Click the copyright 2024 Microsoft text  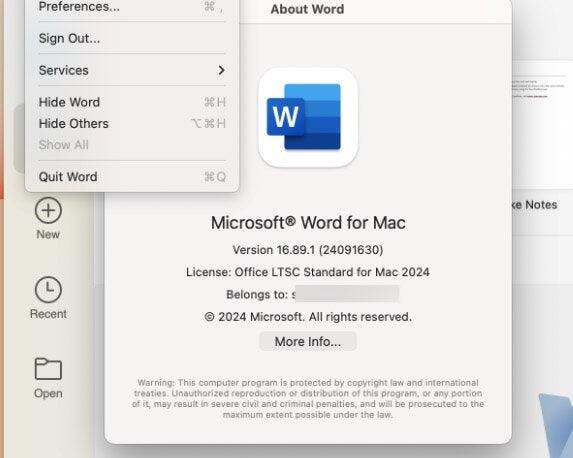click(308, 317)
